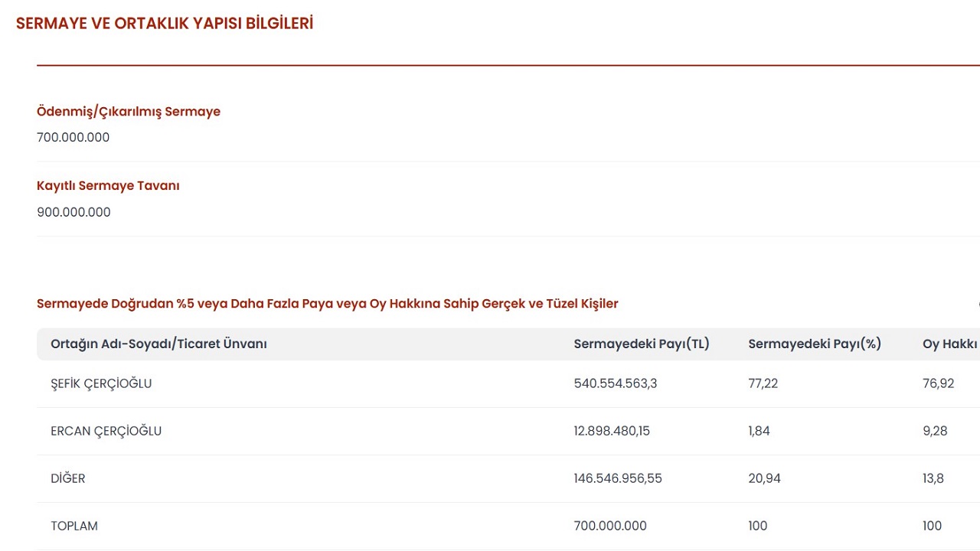Image resolution: width=980 pixels, height=551 pixels.
Task: Click the section title about %5 shareholders
Action: 327,304
